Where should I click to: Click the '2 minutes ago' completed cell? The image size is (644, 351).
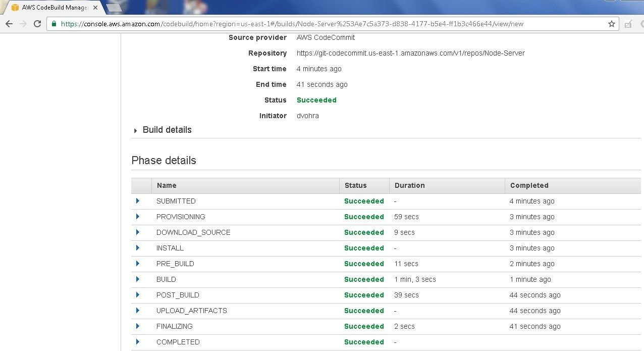point(532,264)
